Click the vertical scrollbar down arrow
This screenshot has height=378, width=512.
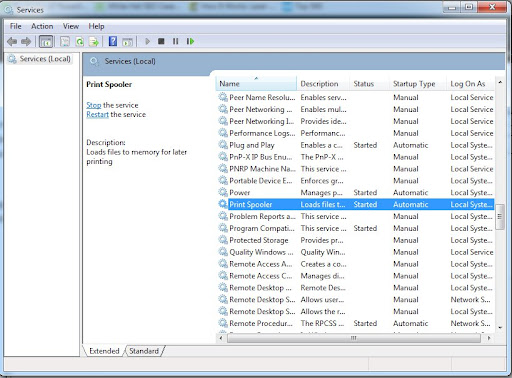500,328
